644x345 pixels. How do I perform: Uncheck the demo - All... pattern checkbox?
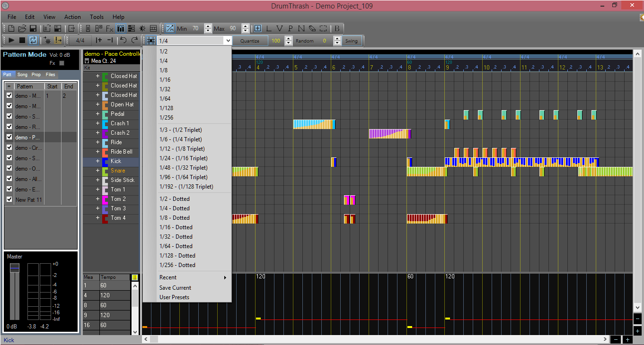click(x=9, y=179)
